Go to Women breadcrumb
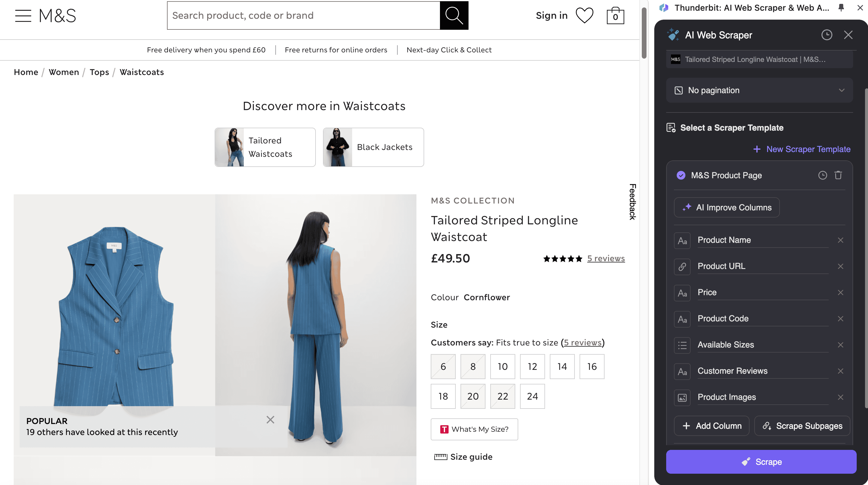 tap(64, 72)
